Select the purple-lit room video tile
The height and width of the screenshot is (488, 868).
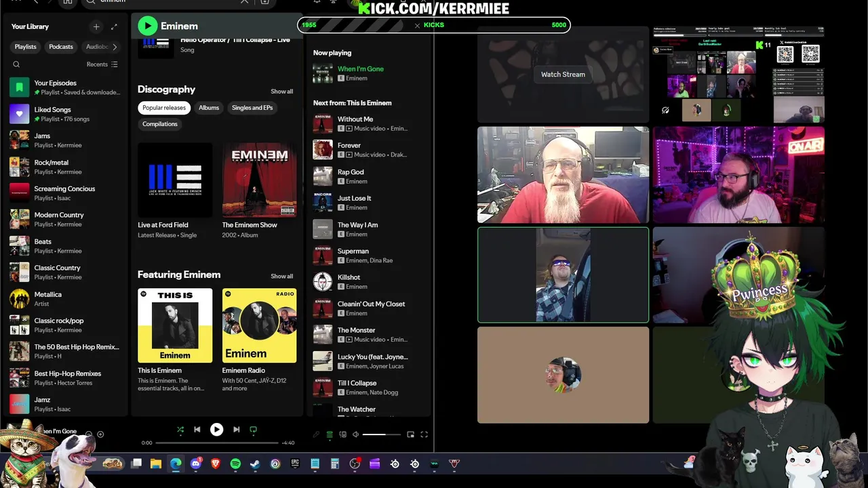click(x=738, y=175)
